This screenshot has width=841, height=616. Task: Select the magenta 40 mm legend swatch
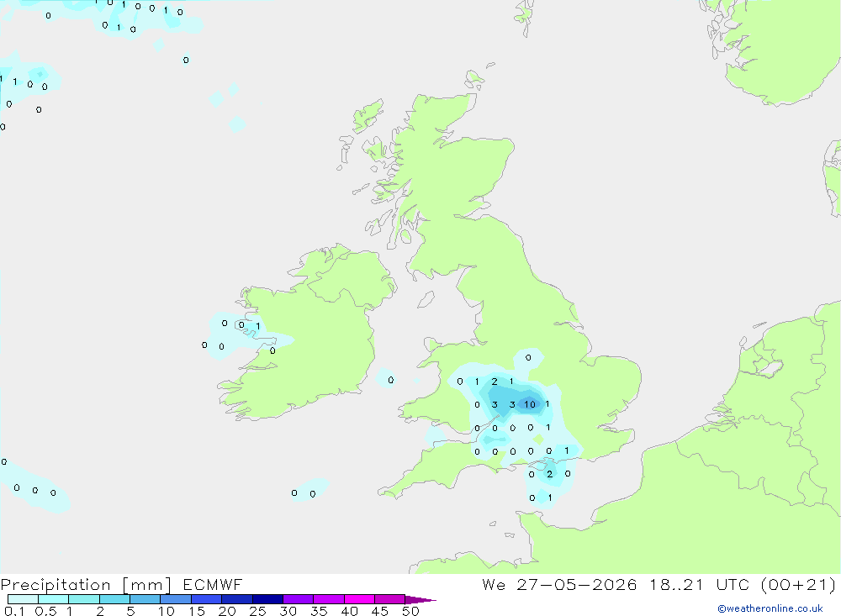[359, 599]
